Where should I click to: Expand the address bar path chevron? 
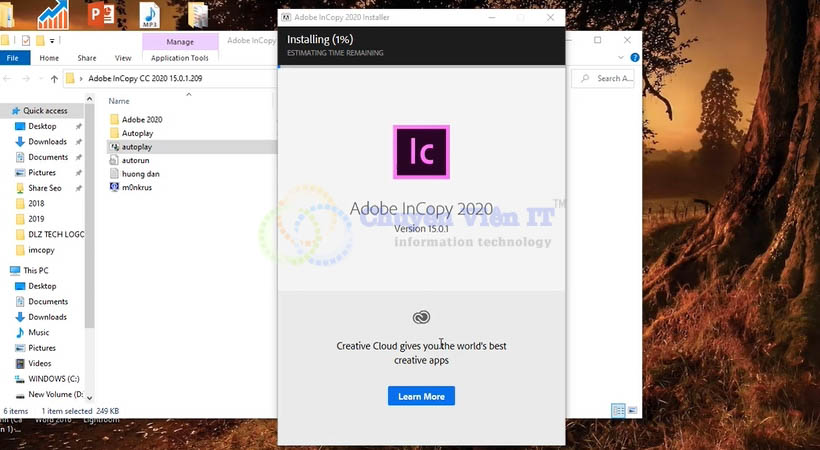80,78
